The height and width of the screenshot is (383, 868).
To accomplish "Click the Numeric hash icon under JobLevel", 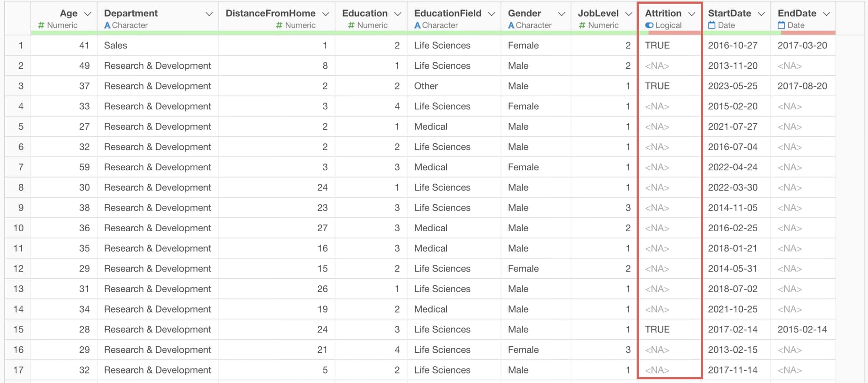I will pos(582,26).
